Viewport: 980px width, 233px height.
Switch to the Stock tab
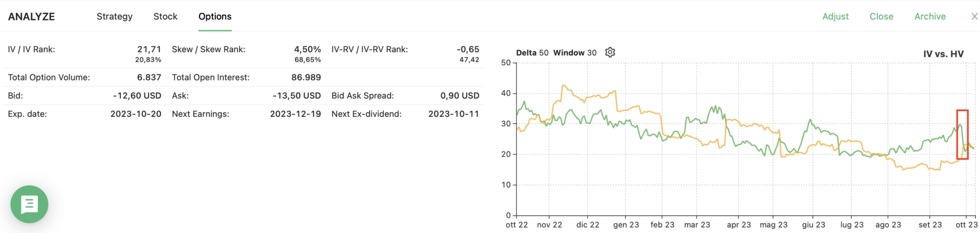[165, 16]
